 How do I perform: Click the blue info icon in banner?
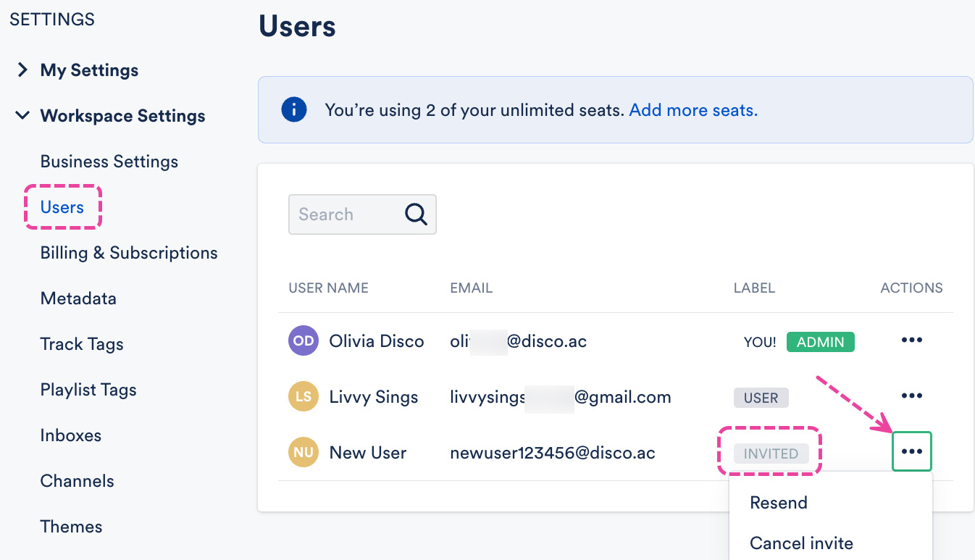[293, 110]
